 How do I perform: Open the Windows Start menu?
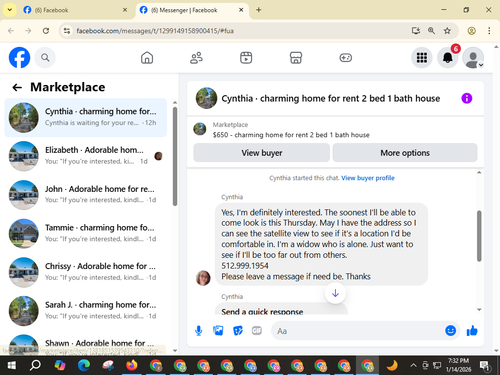(x=12, y=366)
